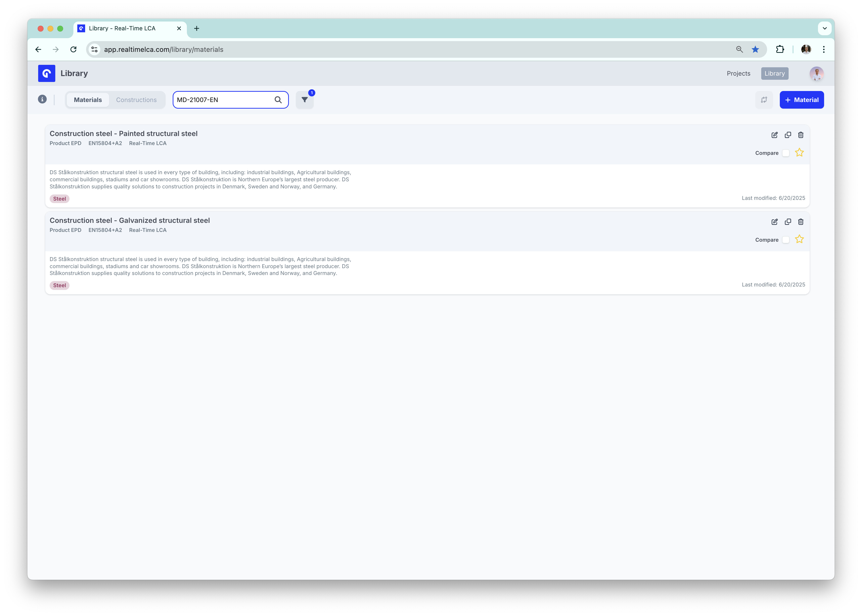The width and height of the screenshot is (862, 616).
Task: Duplicate the Painted structural steel material
Action: (x=788, y=135)
